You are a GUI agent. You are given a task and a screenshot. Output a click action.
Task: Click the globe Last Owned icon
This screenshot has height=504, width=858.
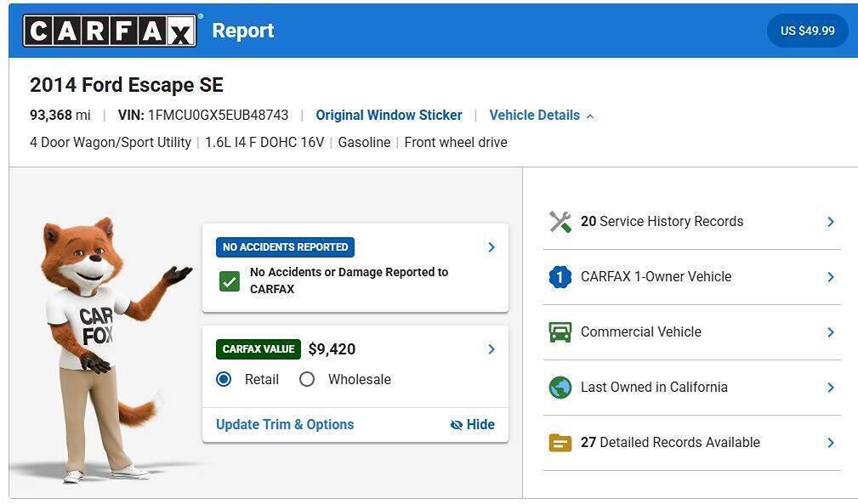pyautogui.click(x=560, y=388)
